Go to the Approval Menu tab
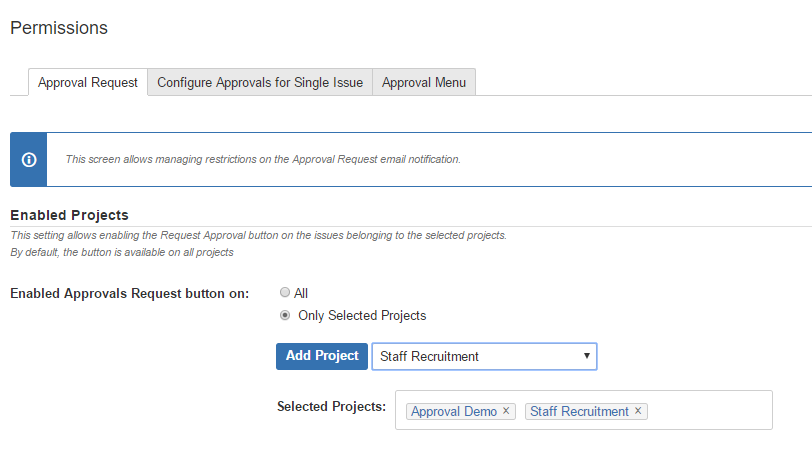 pyautogui.click(x=424, y=83)
